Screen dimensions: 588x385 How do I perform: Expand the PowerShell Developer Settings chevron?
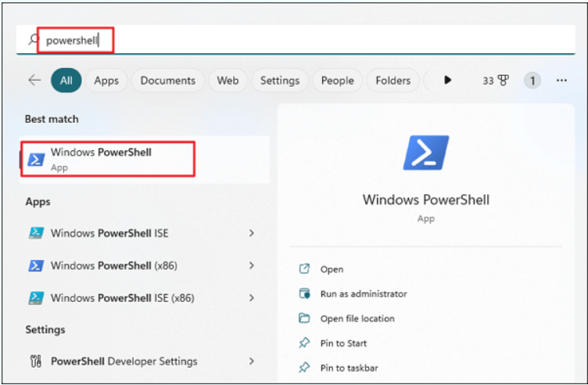point(252,361)
